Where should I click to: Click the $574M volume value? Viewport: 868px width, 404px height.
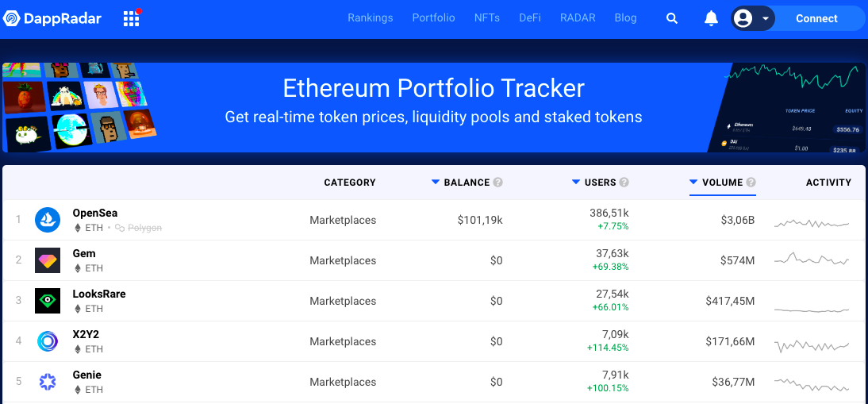click(737, 260)
